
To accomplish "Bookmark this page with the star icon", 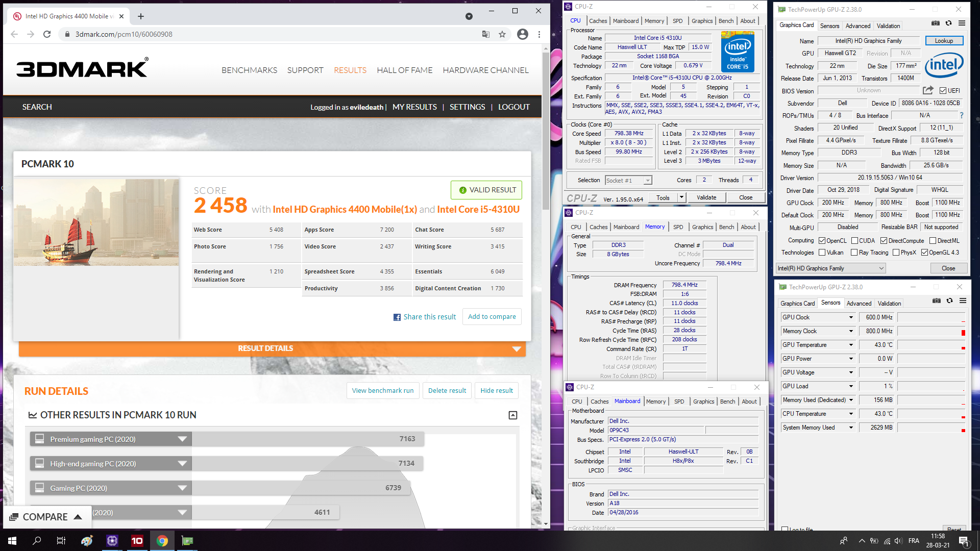I will point(502,34).
